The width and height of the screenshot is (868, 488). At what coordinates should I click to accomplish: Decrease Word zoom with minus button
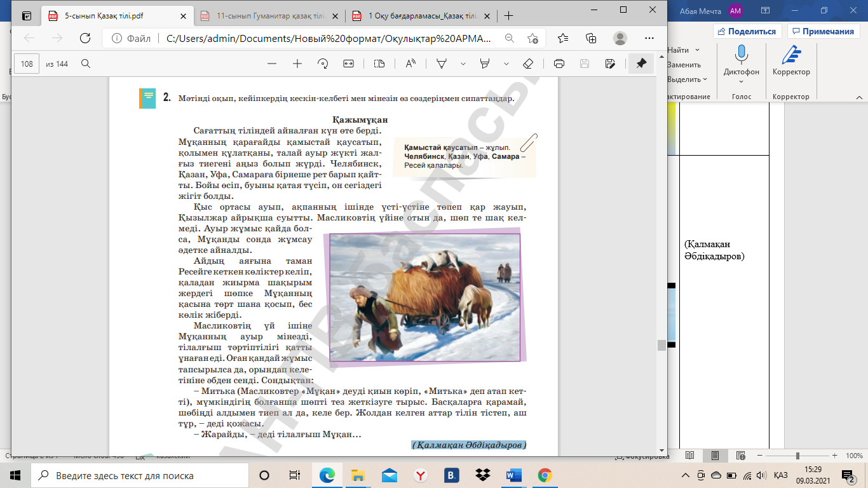tap(759, 456)
